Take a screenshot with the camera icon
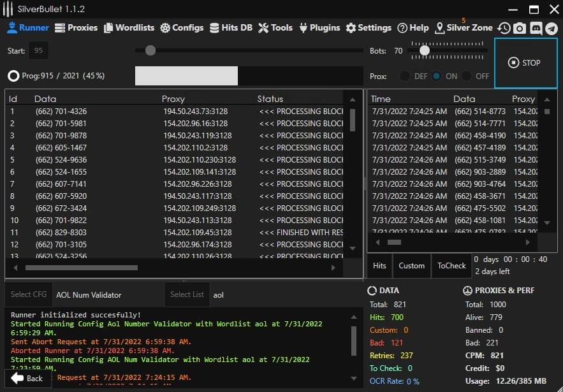The image size is (563, 392). 520,28
